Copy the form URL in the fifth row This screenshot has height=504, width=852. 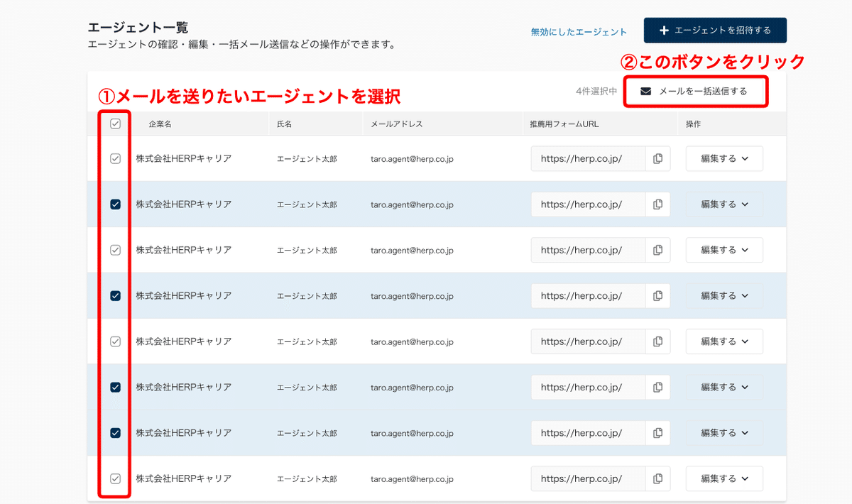[657, 341]
